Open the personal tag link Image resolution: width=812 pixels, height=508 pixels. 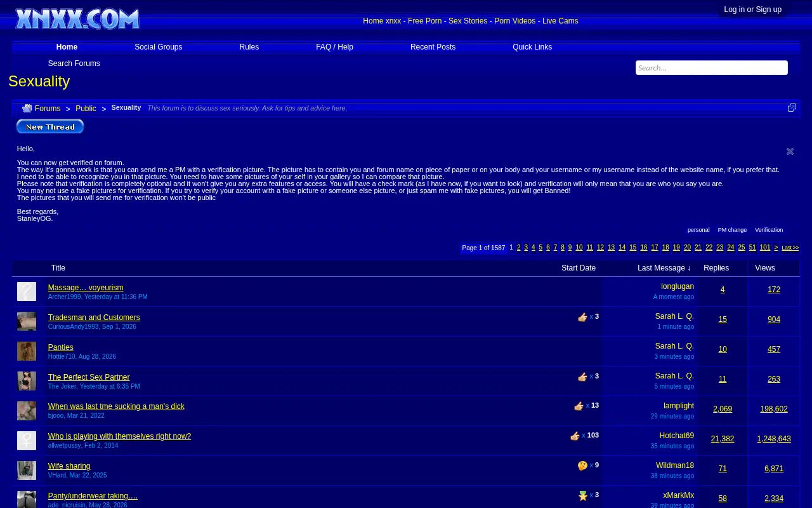pos(698,230)
